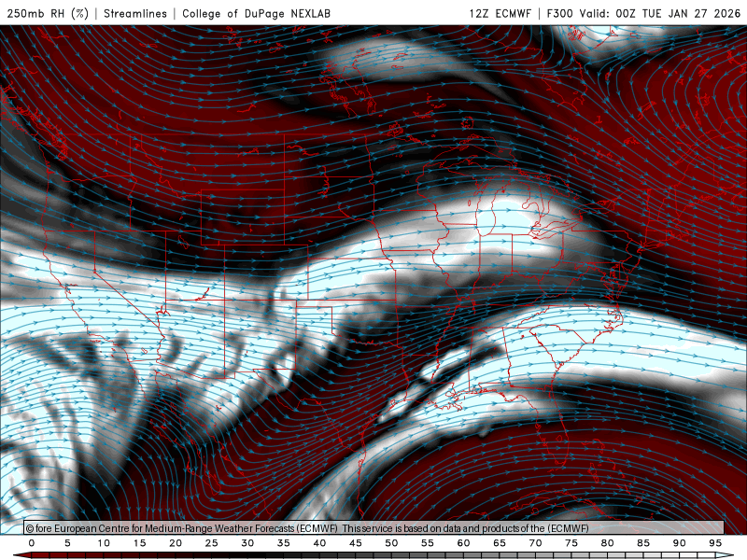The width and height of the screenshot is (747, 560).
Task: Select the 'F300' forecast hour text
Action: (x=560, y=13)
